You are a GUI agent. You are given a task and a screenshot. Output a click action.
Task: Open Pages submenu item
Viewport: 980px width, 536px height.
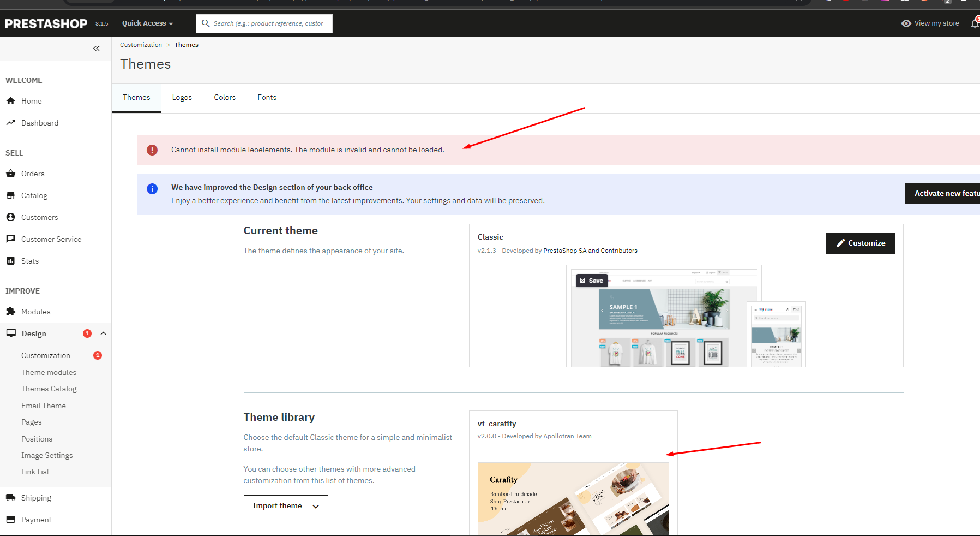pos(32,422)
